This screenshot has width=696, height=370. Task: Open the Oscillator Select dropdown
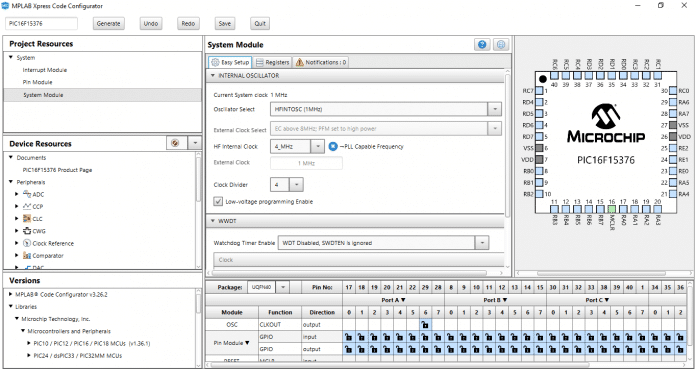tap(494, 109)
